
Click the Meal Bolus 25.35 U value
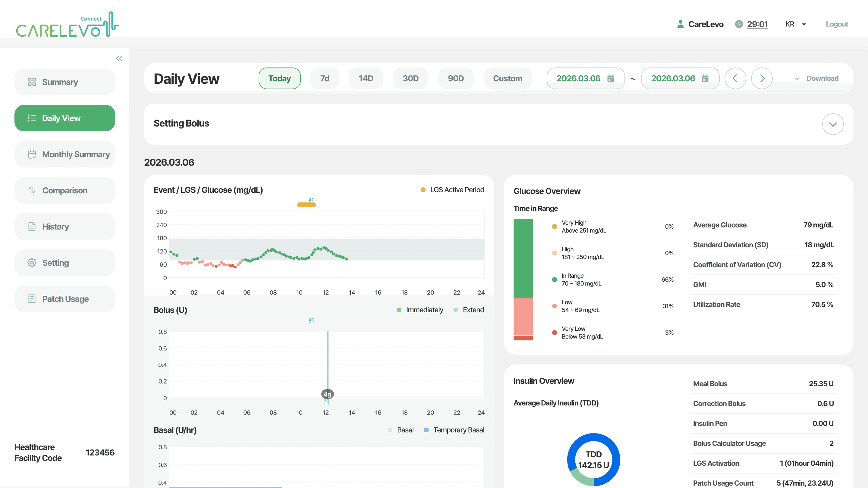821,383
